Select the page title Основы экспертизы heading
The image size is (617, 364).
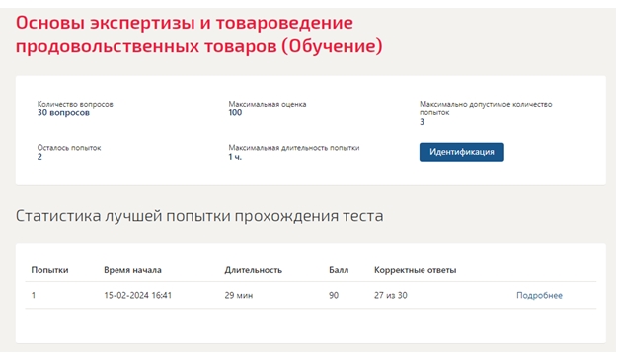click(x=198, y=35)
